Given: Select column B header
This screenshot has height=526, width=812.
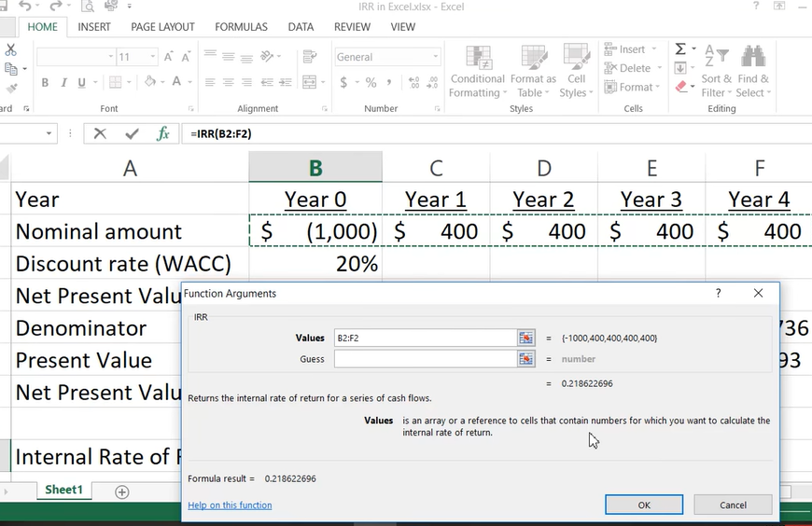Looking at the screenshot, I should pos(315,167).
